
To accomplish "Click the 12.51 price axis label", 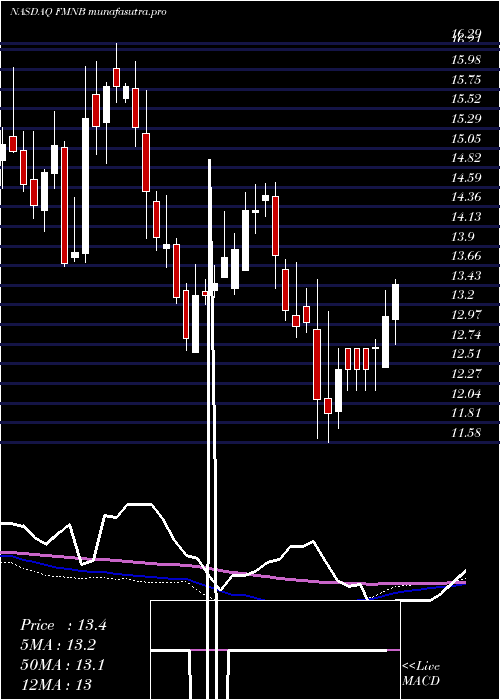I will [466, 354].
